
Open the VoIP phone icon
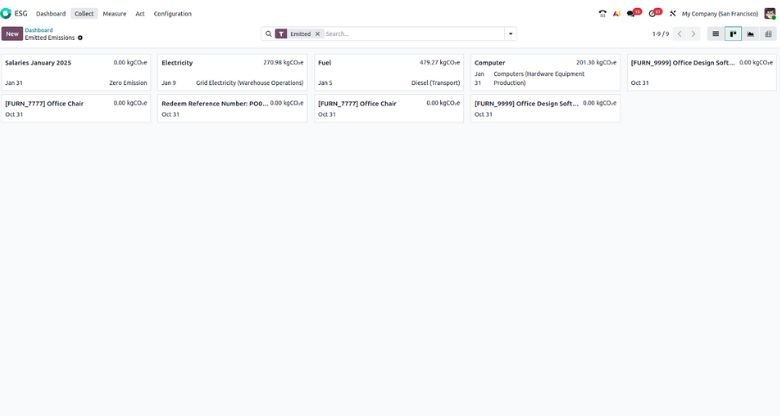[x=602, y=14]
